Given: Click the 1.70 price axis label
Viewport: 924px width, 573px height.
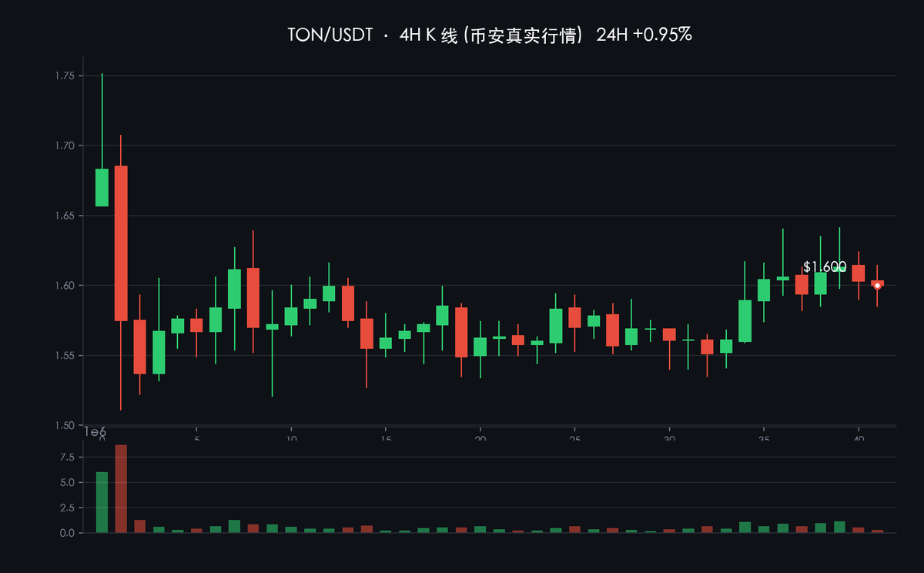Looking at the screenshot, I should click(65, 146).
